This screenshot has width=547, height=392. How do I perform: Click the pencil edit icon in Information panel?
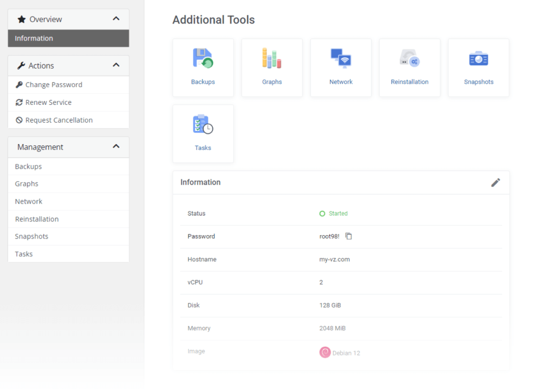495,182
